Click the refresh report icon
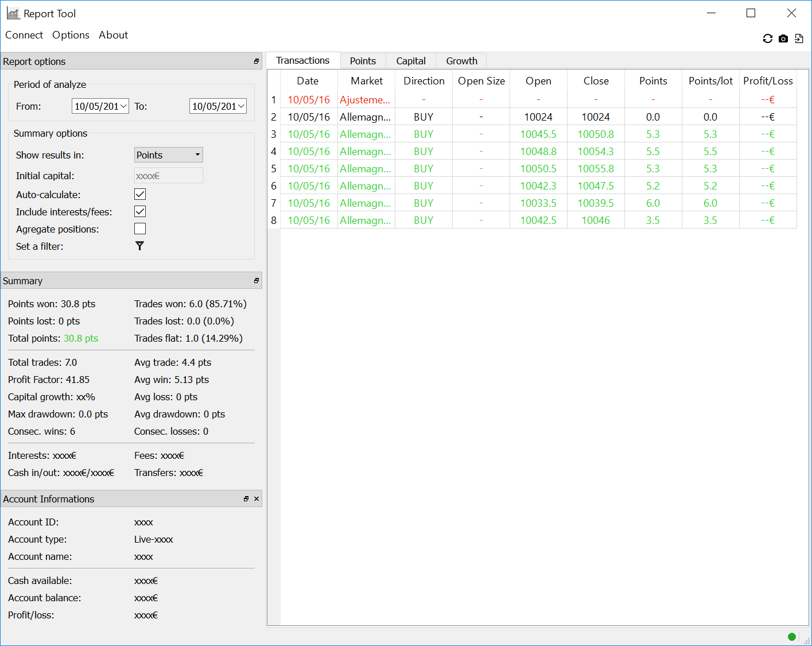Screen dimensions: 812x646 pos(767,38)
